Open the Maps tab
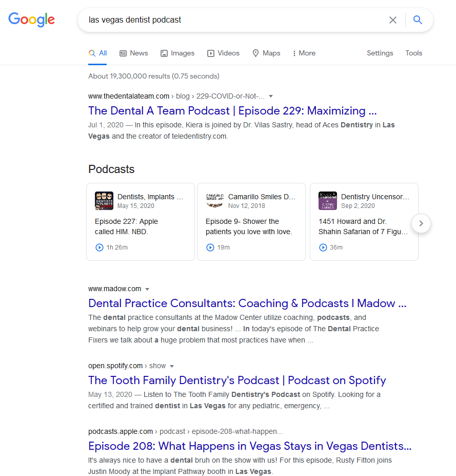 point(266,53)
